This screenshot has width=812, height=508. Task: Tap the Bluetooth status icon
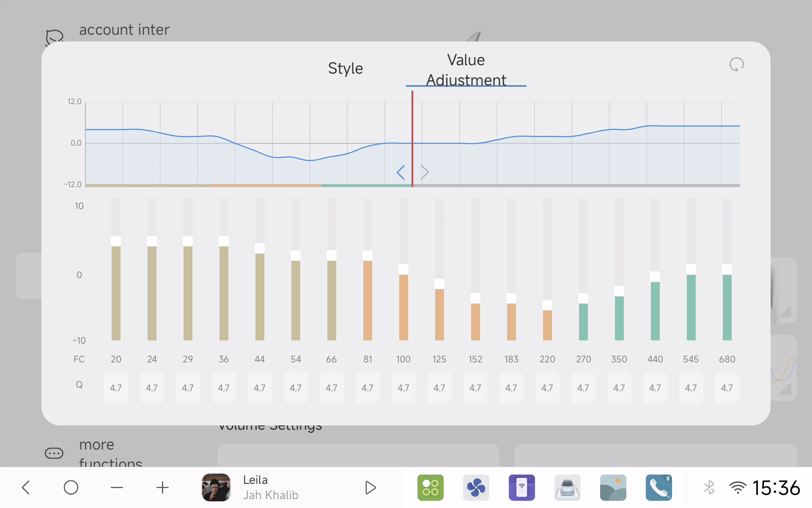click(709, 488)
